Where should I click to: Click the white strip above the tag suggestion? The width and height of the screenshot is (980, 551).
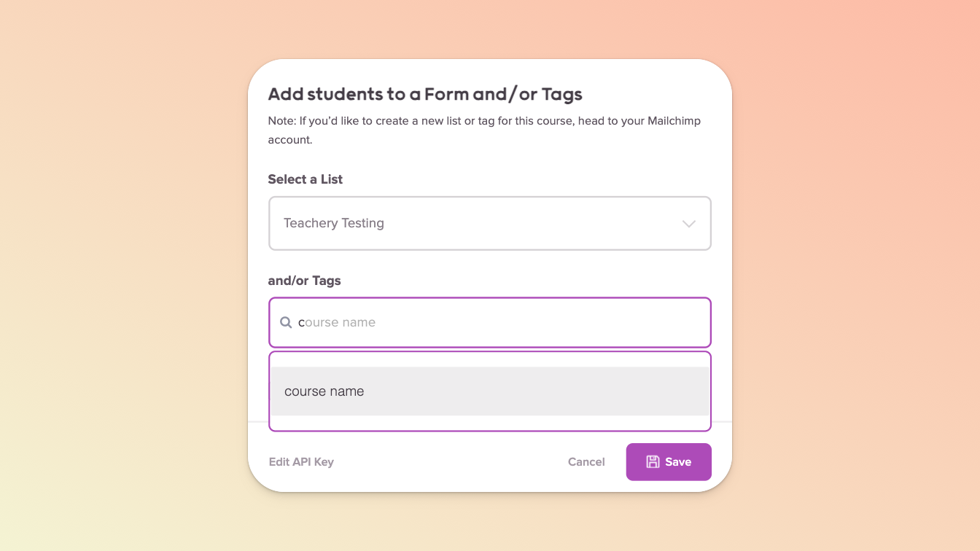pyautogui.click(x=489, y=359)
